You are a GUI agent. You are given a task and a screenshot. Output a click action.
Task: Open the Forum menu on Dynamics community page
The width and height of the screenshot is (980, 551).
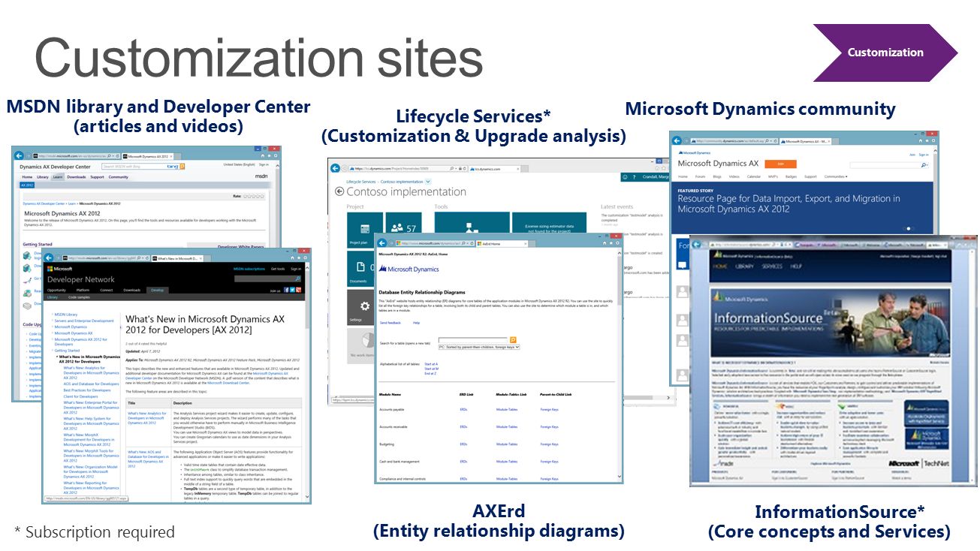point(701,177)
